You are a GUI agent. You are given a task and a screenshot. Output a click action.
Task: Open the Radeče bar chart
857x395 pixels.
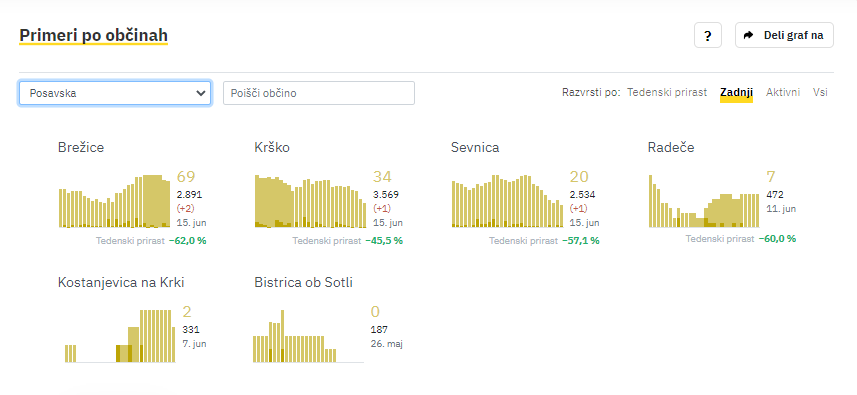(704, 201)
